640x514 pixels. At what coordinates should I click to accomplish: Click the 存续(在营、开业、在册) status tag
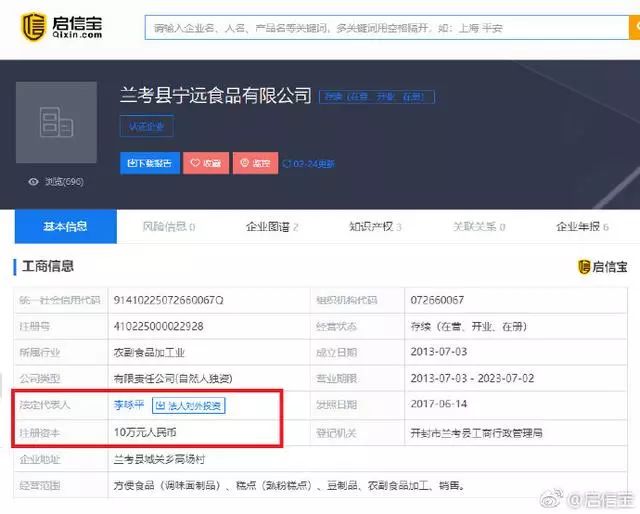(x=376, y=97)
